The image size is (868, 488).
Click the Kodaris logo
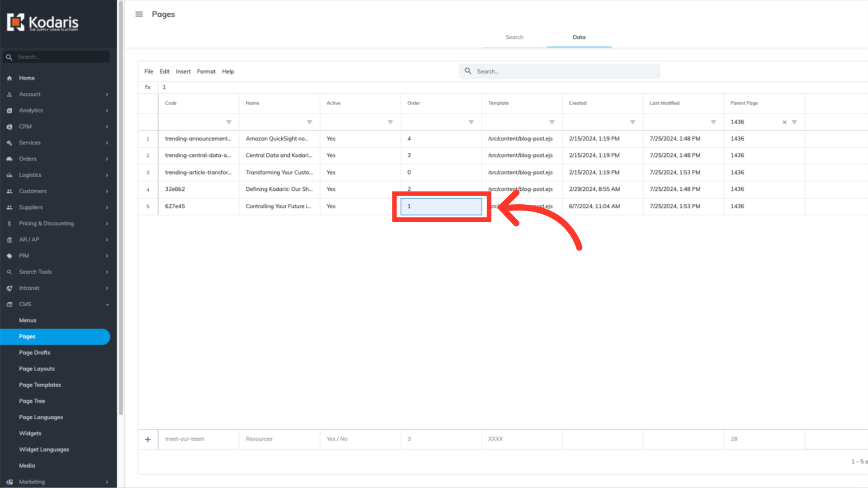(x=42, y=22)
